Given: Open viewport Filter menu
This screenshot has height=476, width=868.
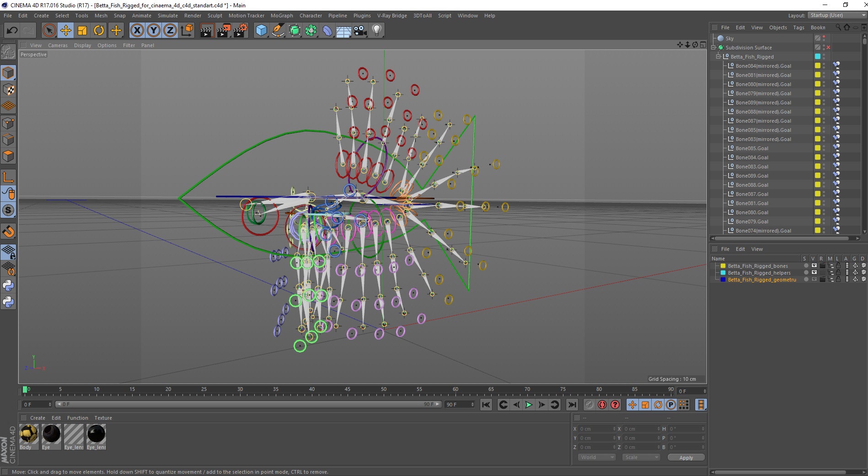Looking at the screenshot, I should pos(129,45).
